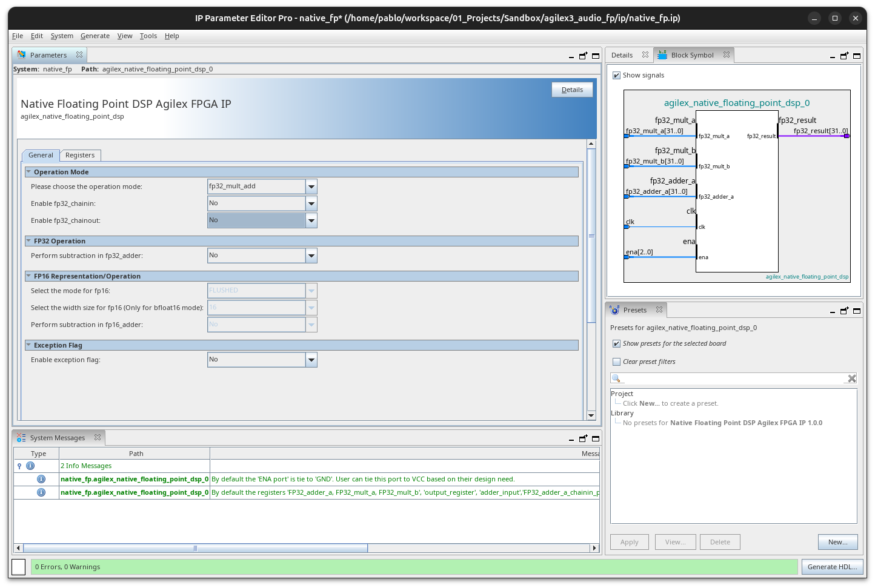Uncheck the Show signals checkbox
This screenshot has width=875, height=588.
(616, 75)
